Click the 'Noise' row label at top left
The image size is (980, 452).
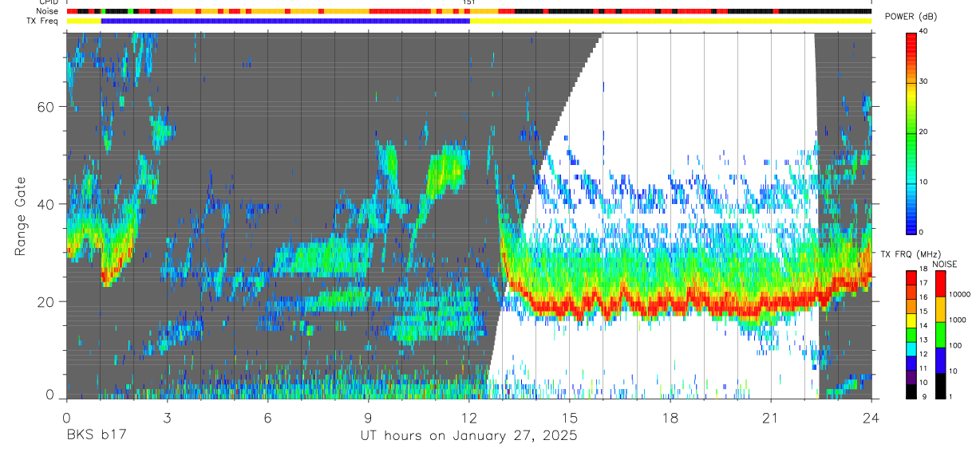[x=49, y=11]
